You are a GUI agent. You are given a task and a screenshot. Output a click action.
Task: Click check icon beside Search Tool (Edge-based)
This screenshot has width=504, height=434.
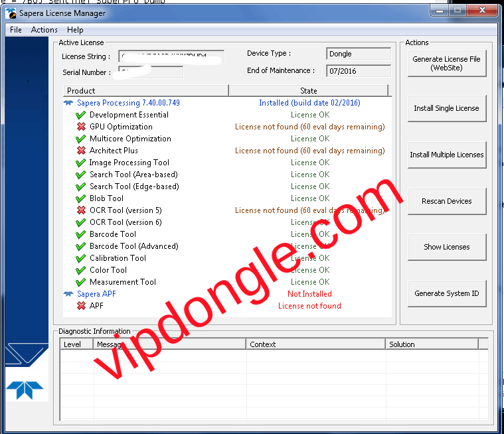[80, 186]
